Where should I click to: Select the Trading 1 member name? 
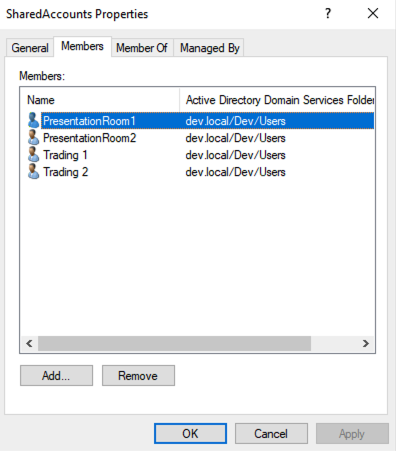[x=65, y=155]
